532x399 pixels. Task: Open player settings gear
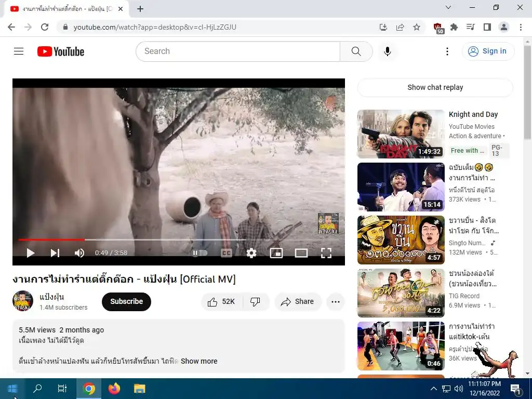click(251, 253)
